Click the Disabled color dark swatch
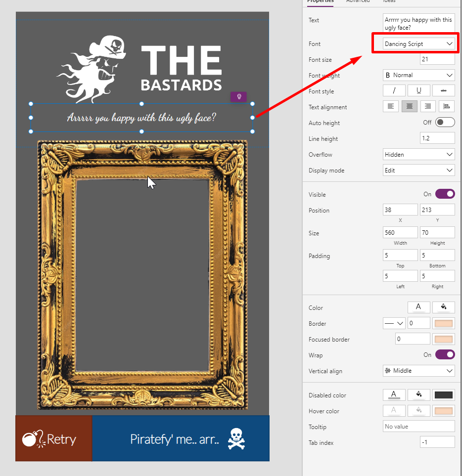 coord(444,394)
